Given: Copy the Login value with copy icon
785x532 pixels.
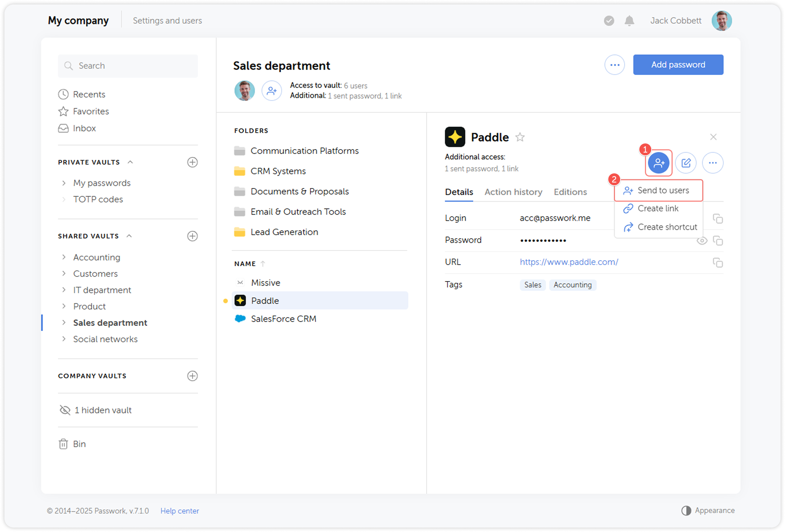Looking at the screenshot, I should [717, 219].
